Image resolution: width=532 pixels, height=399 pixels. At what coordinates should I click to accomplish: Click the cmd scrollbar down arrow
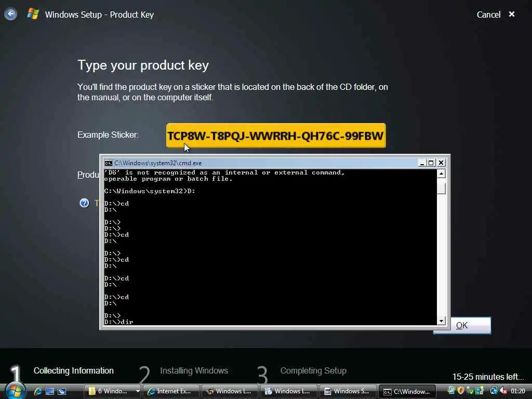click(441, 321)
